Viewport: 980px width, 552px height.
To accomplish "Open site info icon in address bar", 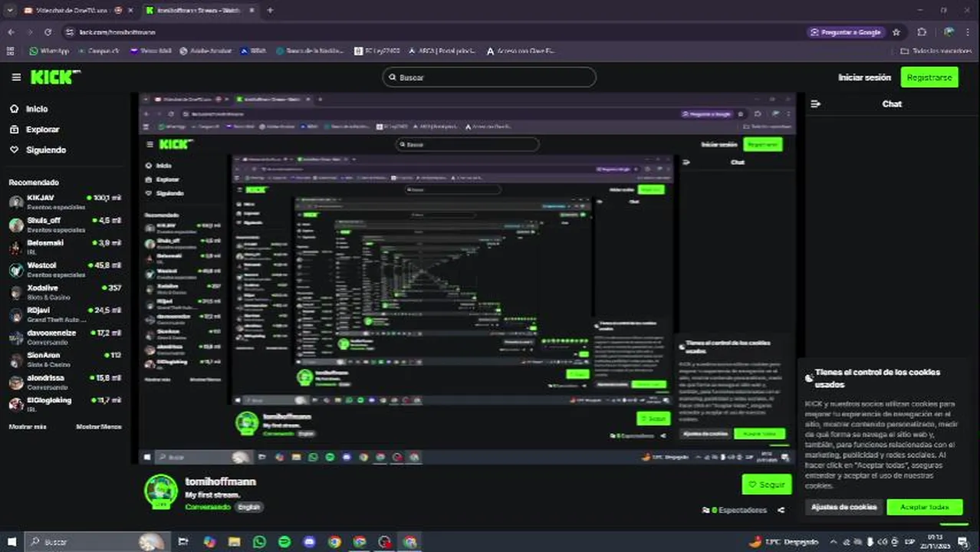I will click(x=70, y=32).
